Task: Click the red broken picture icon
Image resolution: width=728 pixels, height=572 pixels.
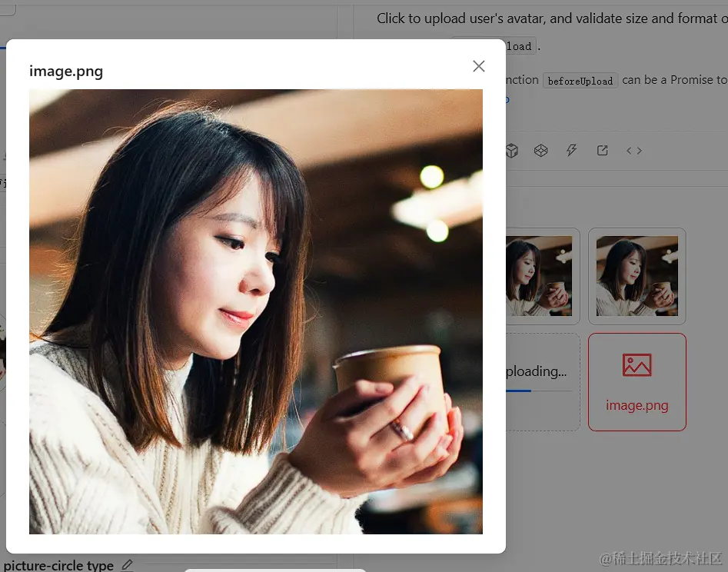Action: pos(637,364)
